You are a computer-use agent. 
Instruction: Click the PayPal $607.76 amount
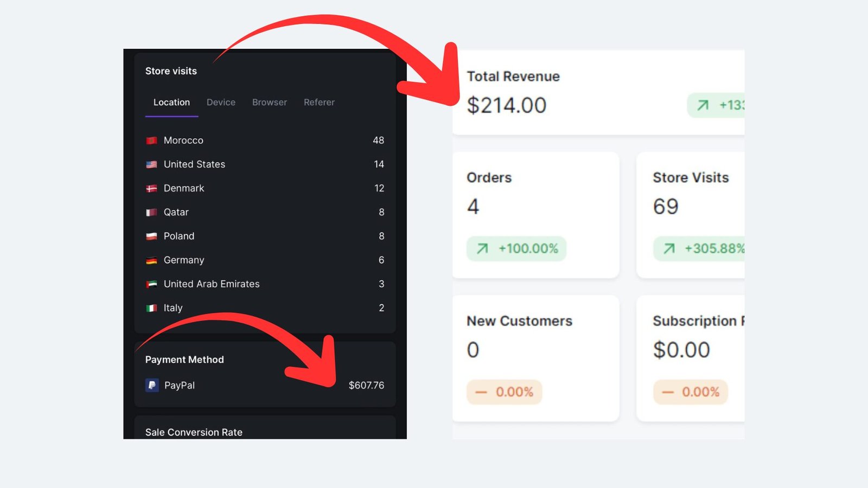(x=366, y=385)
